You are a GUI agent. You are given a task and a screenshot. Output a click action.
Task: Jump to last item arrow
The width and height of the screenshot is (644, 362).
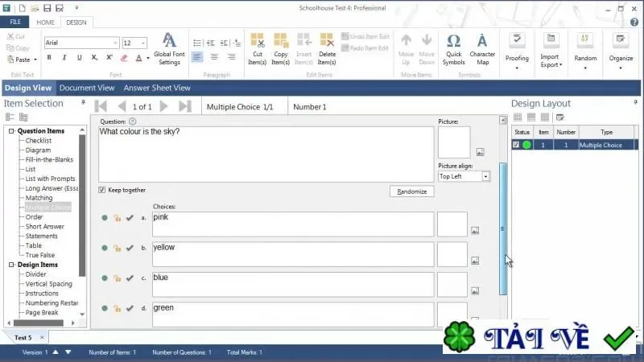(x=185, y=106)
